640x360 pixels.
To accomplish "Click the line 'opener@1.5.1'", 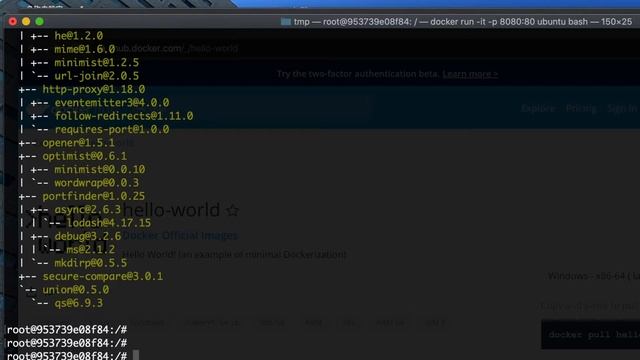I will point(79,143).
